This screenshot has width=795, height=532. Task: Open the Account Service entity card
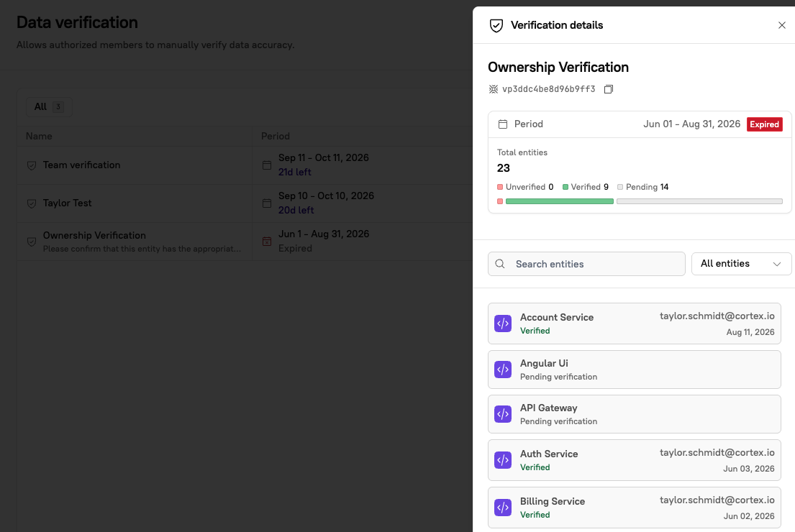[635, 324]
